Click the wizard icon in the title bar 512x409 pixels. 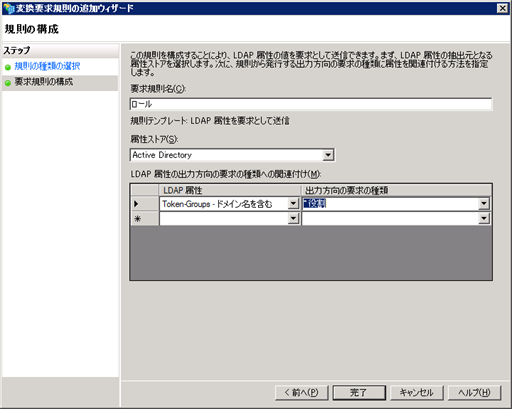(9, 8)
